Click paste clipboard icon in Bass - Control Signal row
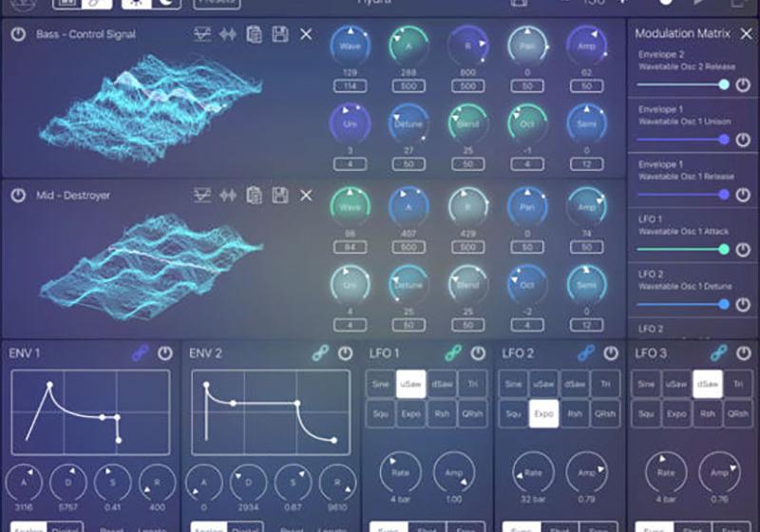Viewport: 760px width, 532px height. point(254,34)
